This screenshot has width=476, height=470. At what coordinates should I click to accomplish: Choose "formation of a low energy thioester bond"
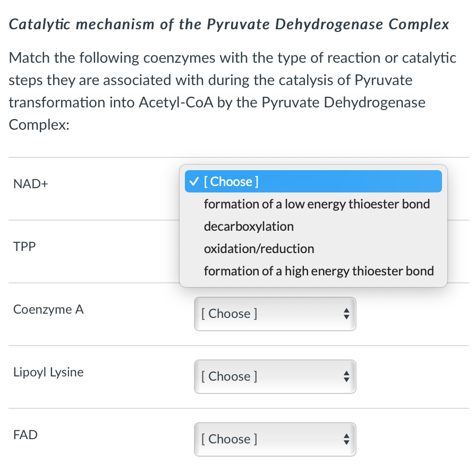click(317, 204)
